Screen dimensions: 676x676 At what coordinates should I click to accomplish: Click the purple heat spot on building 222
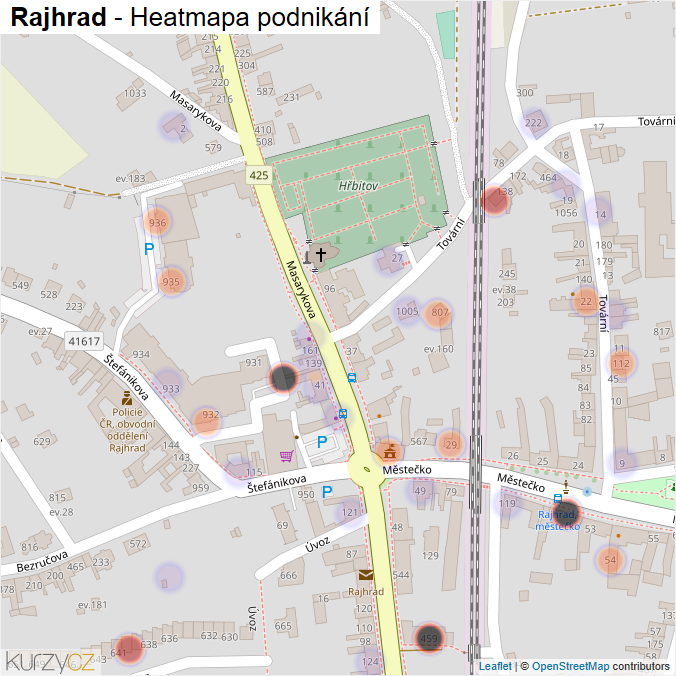coord(535,123)
